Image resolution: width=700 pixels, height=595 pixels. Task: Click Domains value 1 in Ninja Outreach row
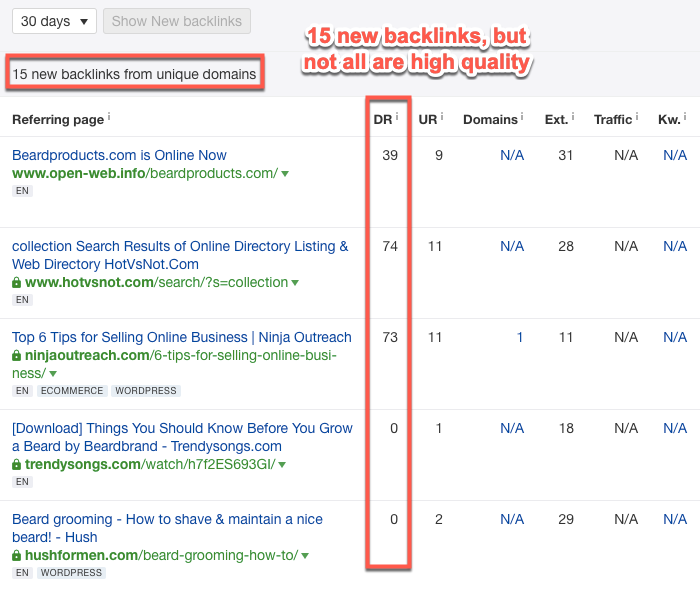click(x=520, y=338)
